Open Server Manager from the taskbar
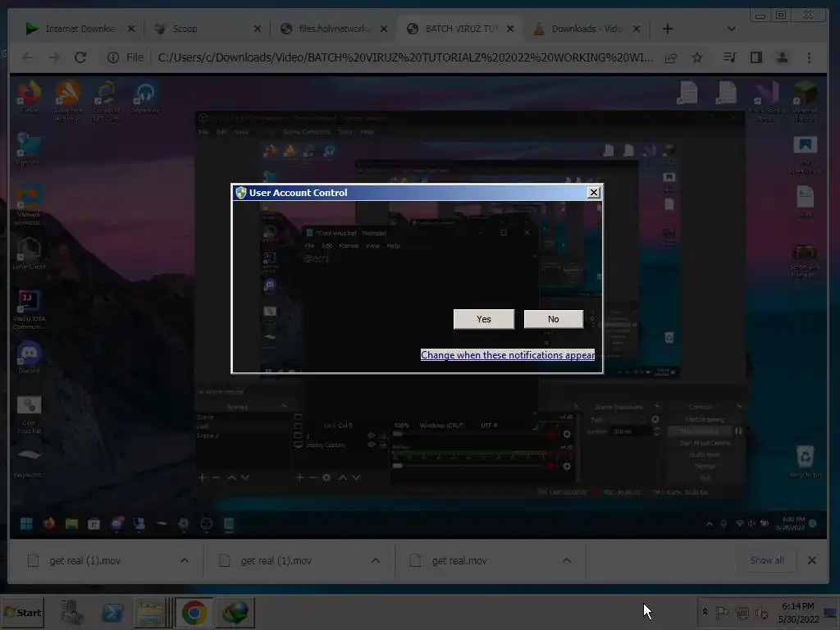 click(x=72, y=612)
